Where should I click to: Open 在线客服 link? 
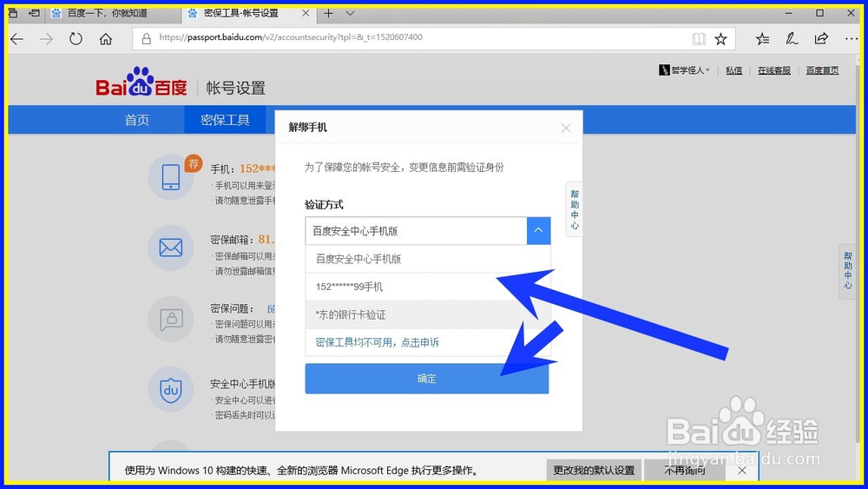click(774, 70)
